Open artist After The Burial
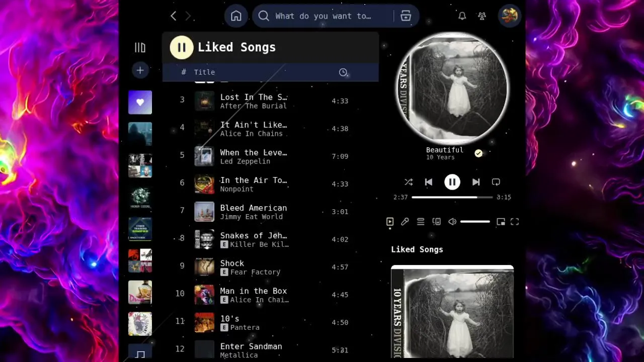644x362 pixels. pyautogui.click(x=254, y=106)
